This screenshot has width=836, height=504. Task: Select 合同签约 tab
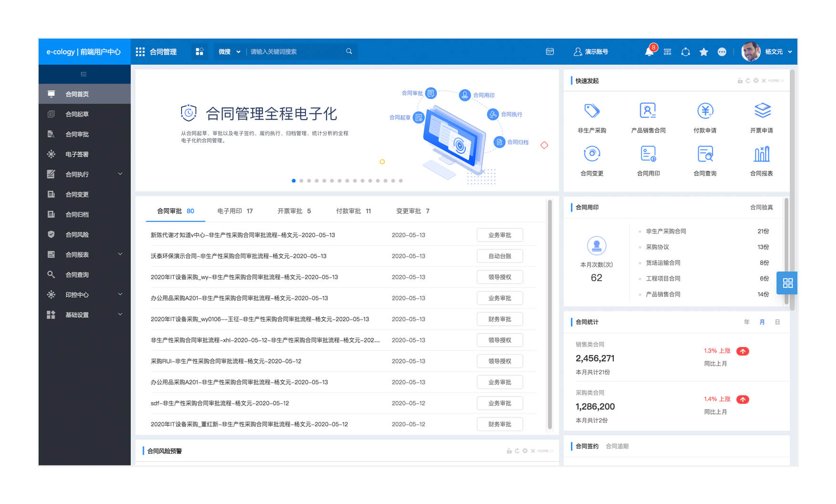coord(587,446)
